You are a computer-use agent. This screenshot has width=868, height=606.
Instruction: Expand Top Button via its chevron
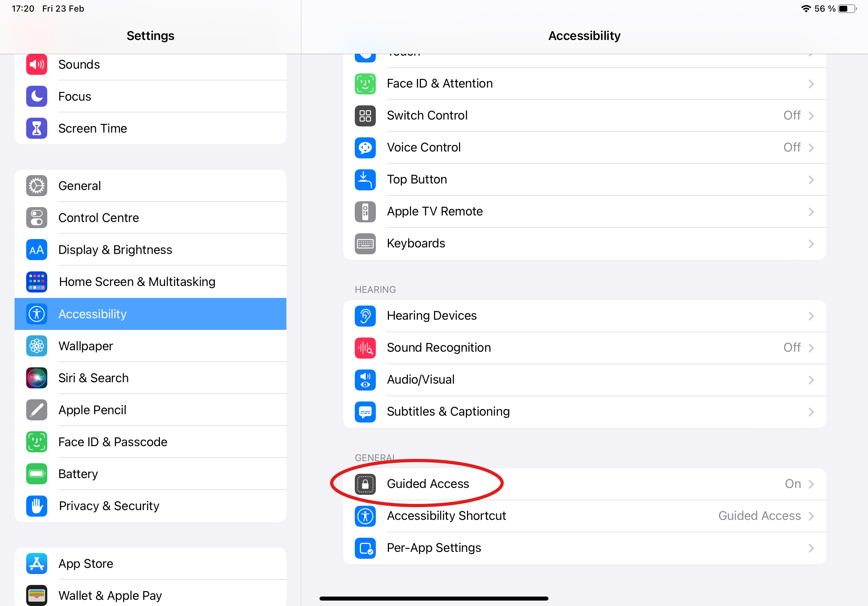(811, 180)
